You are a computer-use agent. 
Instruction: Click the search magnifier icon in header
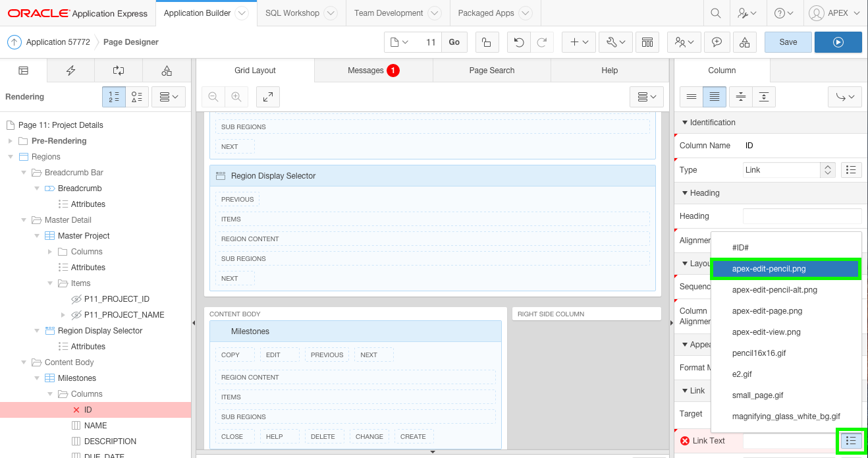click(716, 13)
